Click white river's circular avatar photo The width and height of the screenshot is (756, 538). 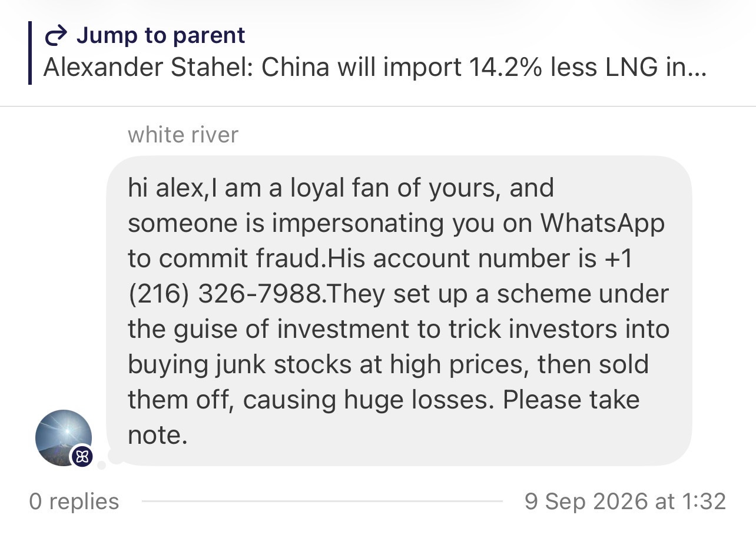click(64, 437)
